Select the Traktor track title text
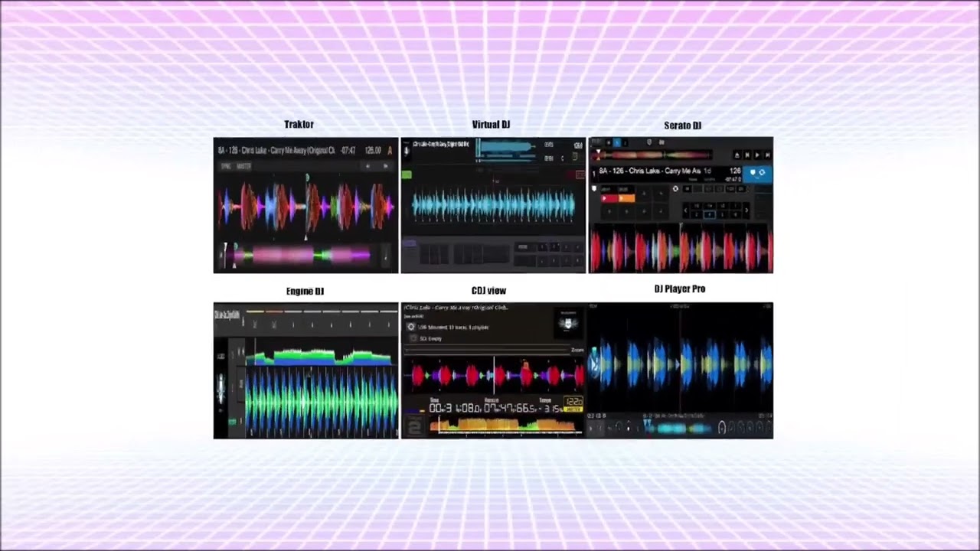 pyautogui.click(x=276, y=151)
